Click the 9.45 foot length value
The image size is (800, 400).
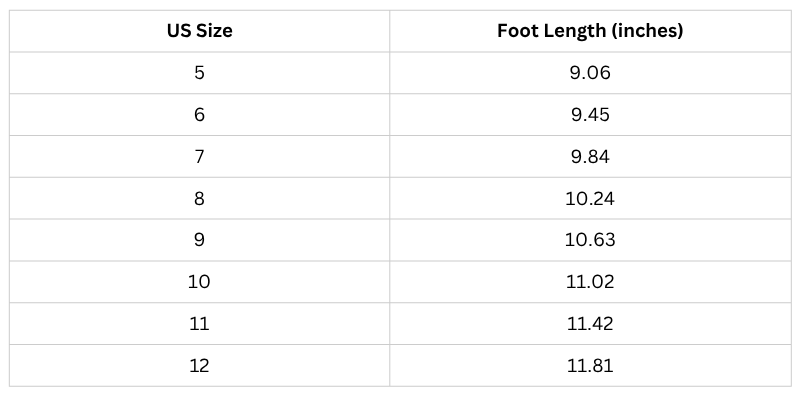tap(590, 115)
